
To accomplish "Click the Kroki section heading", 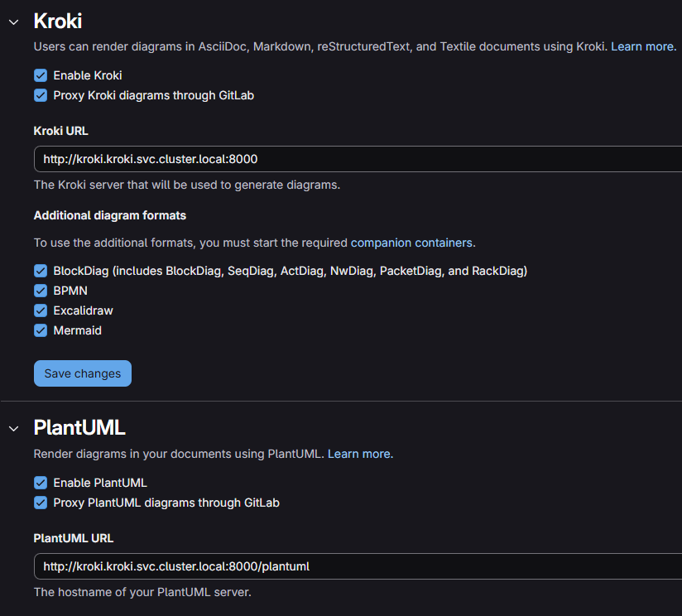I will 58,22.
